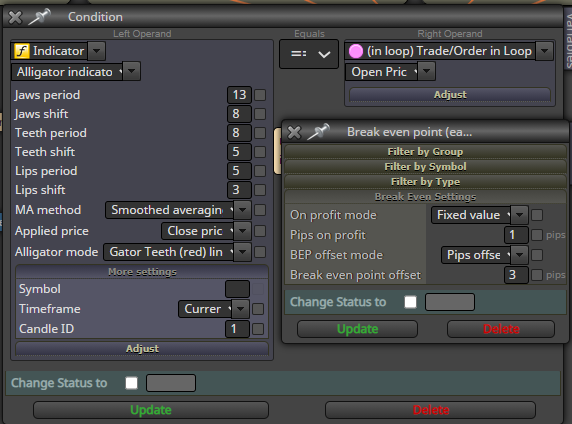Toggle checkbox beside Candle ID
Viewport: 572px width, 424px height.
258,329
